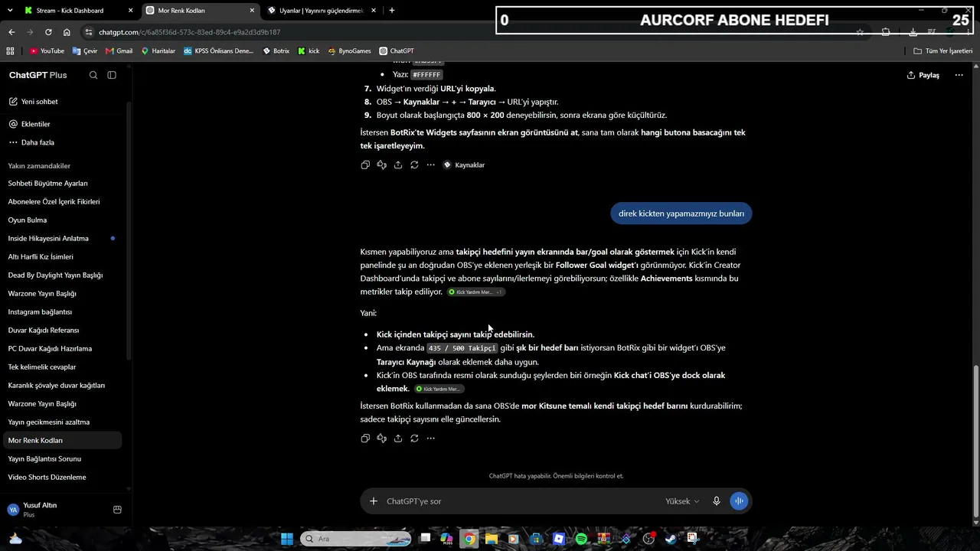980x551 pixels.
Task: Open Steam from the taskbar
Action: (671, 539)
